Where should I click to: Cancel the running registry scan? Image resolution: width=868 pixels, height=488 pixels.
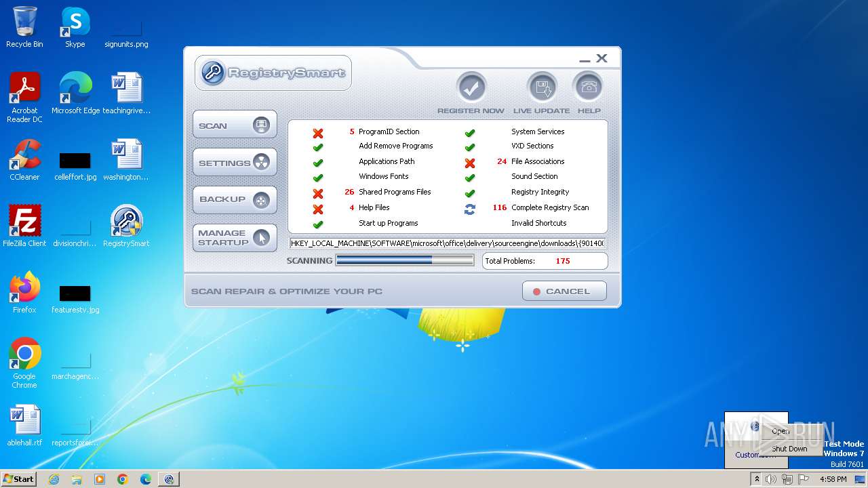click(x=564, y=291)
